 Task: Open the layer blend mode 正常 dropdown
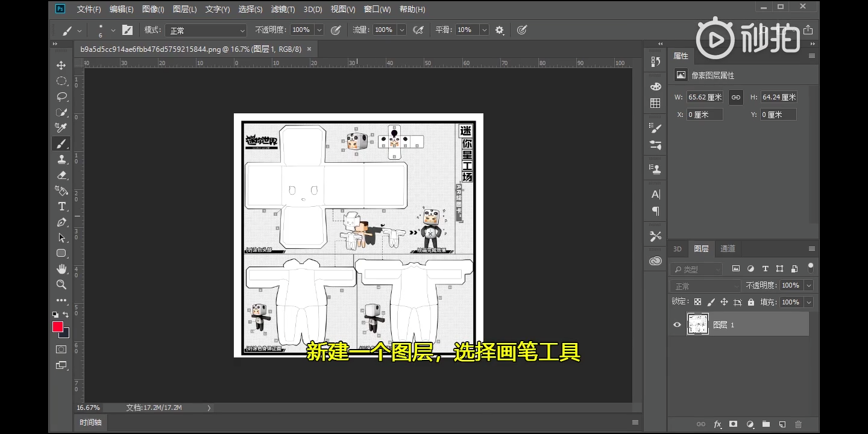tap(705, 286)
